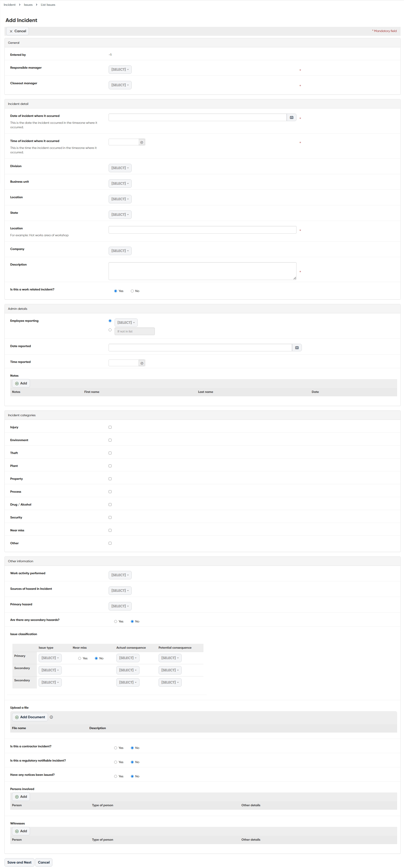404x868 pixels.
Task: Open clock picker for Time reported
Action: coord(142,363)
